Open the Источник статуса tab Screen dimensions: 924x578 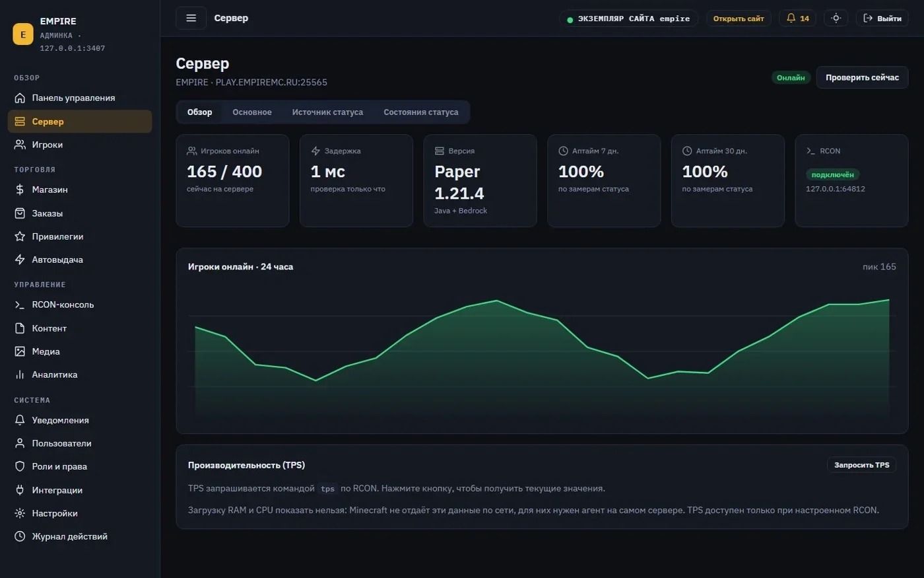click(x=327, y=112)
